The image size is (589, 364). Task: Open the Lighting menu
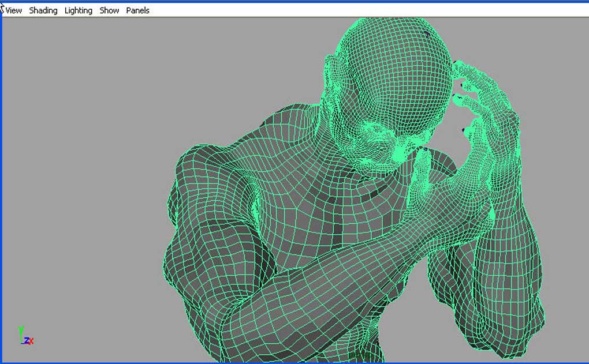click(x=79, y=10)
